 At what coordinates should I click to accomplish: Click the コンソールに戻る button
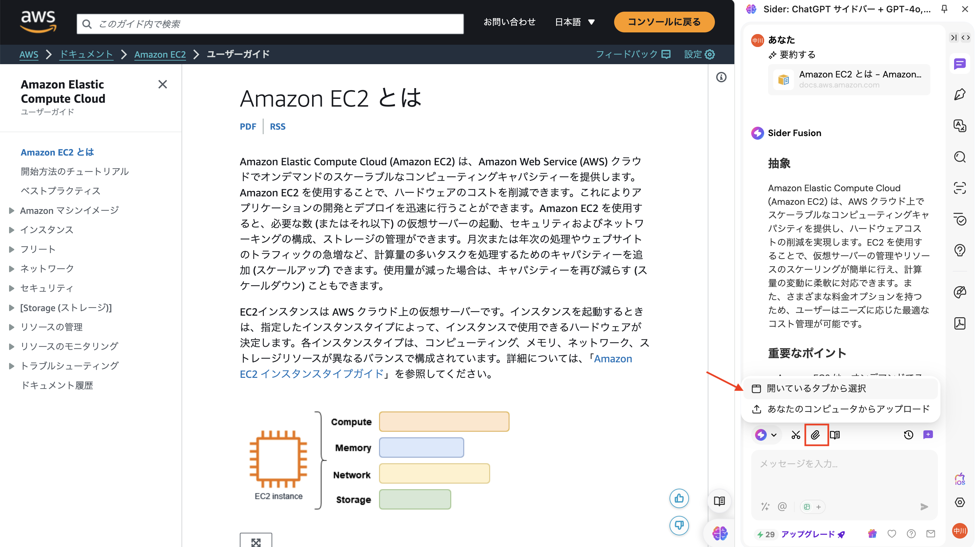pos(664,22)
